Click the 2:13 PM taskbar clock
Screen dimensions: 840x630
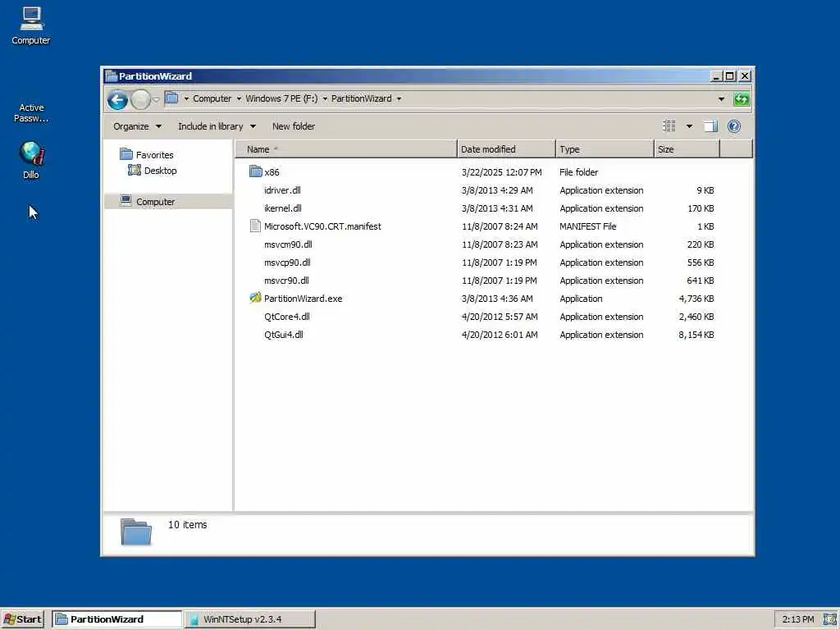[x=797, y=619]
